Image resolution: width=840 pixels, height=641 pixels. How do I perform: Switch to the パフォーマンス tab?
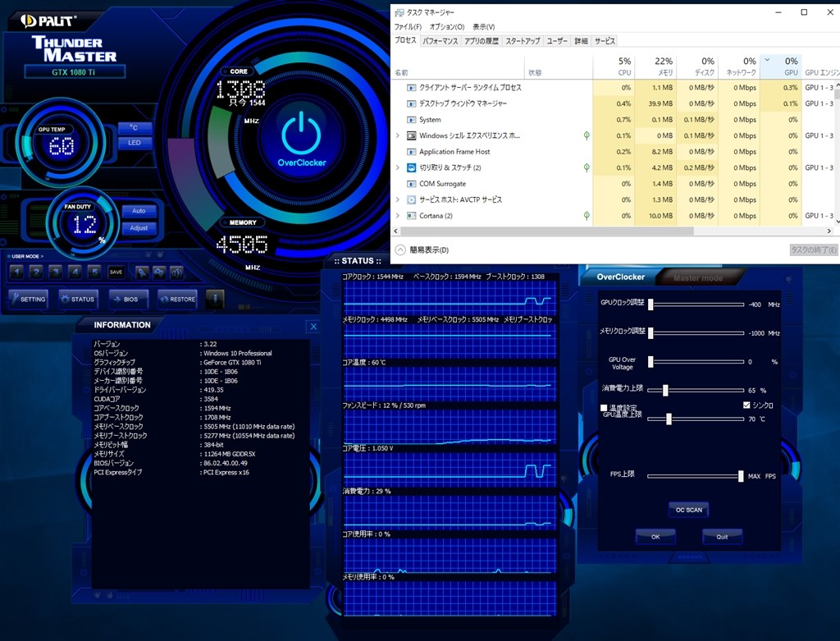(x=440, y=41)
